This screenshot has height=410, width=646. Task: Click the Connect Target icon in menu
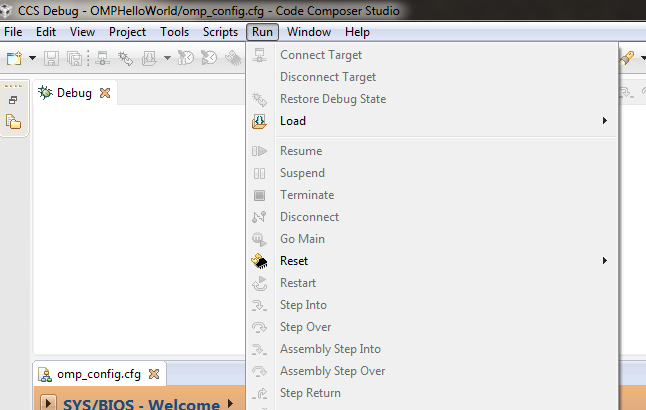tap(259, 55)
